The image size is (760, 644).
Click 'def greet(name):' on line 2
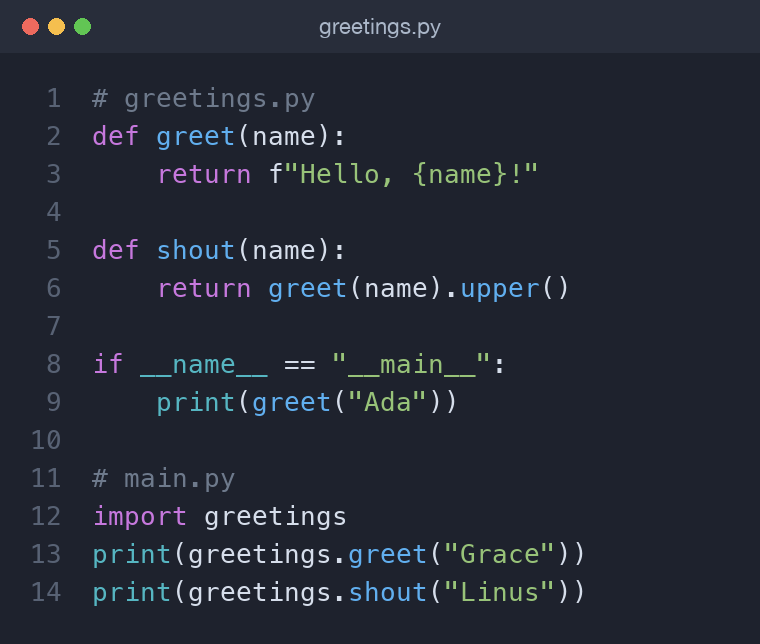pyautogui.click(x=218, y=136)
